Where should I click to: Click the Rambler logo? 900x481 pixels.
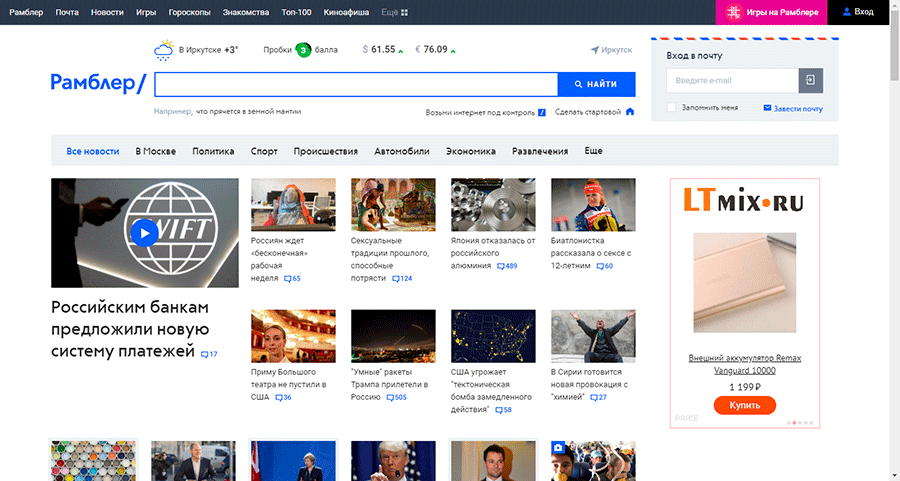(x=98, y=84)
